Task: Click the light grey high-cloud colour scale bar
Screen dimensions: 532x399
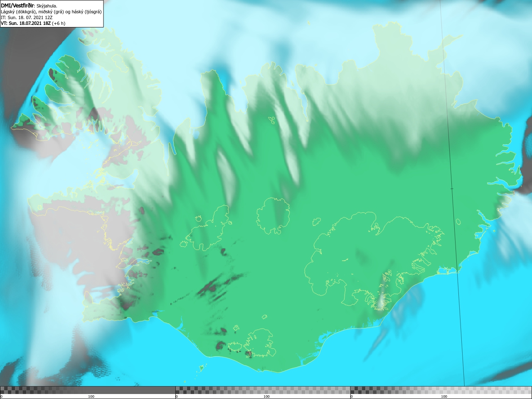Action: tap(441, 390)
